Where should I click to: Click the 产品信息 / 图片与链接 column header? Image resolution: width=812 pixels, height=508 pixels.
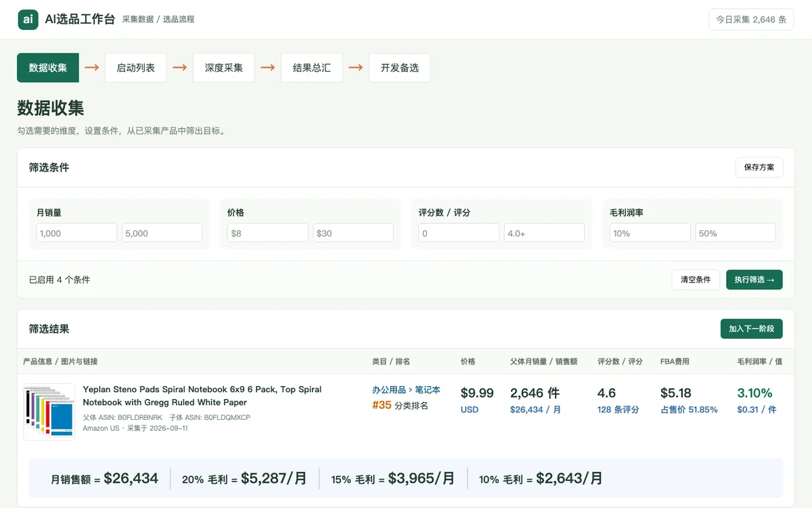60,362
